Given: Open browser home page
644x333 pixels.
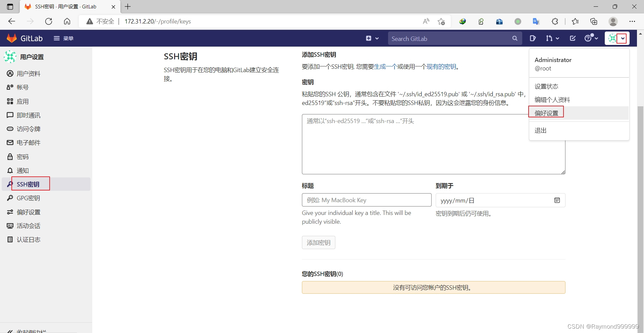Looking at the screenshot, I should pyautogui.click(x=67, y=21).
